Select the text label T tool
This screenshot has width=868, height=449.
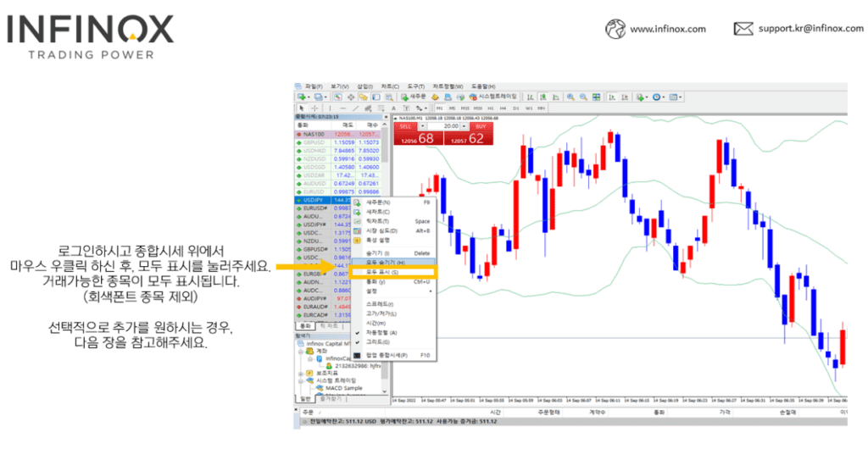coord(406,108)
